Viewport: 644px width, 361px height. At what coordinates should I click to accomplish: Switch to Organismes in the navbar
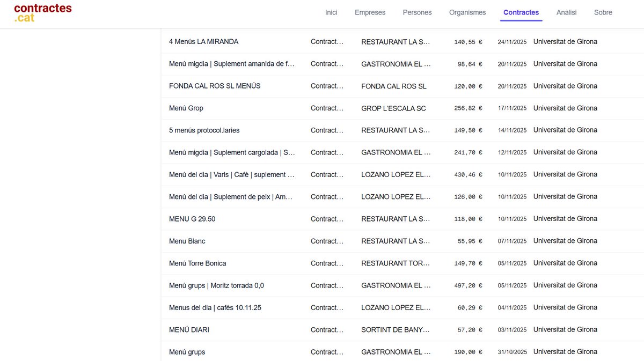pyautogui.click(x=467, y=12)
